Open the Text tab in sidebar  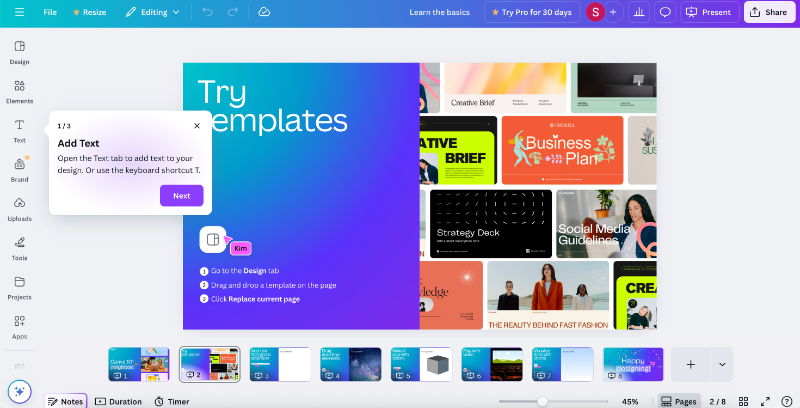(19, 131)
